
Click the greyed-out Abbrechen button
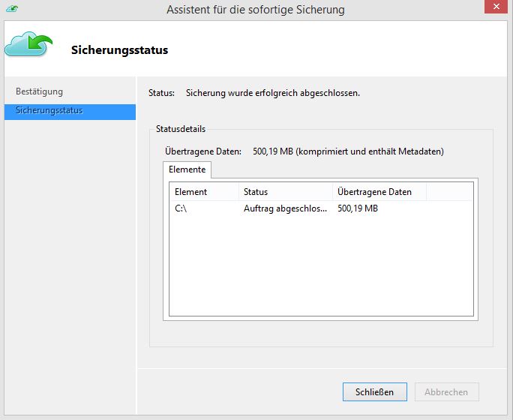446,391
